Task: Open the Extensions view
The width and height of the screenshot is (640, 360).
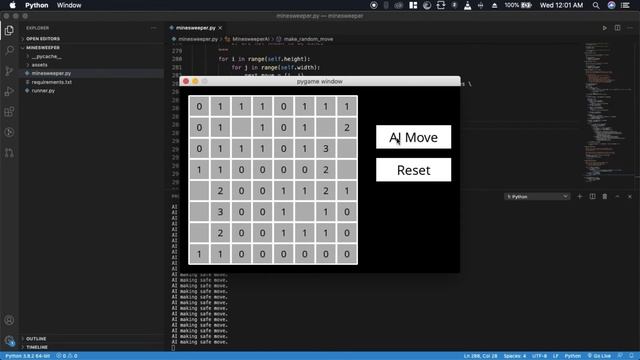Action: pos(9,112)
